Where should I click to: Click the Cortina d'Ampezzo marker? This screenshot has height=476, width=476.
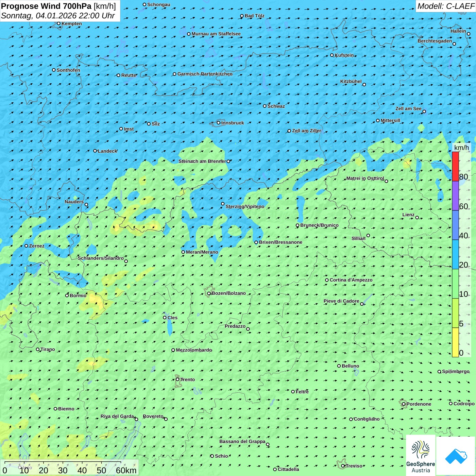click(x=327, y=280)
